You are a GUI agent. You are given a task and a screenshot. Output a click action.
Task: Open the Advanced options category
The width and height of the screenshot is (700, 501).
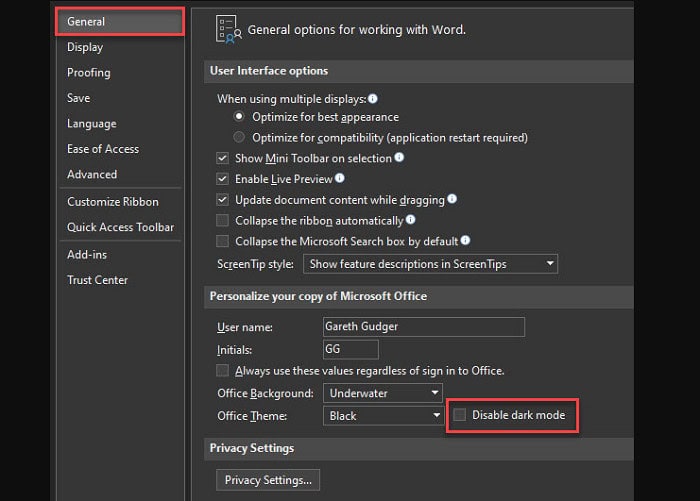pyautogui.click(x=92, y=174)
